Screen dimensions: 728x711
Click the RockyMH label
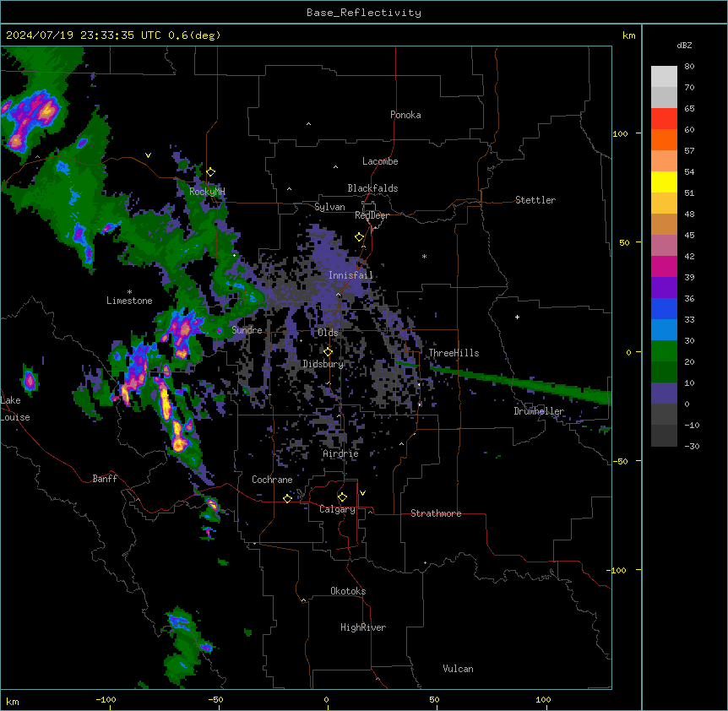tap(207, 192)
